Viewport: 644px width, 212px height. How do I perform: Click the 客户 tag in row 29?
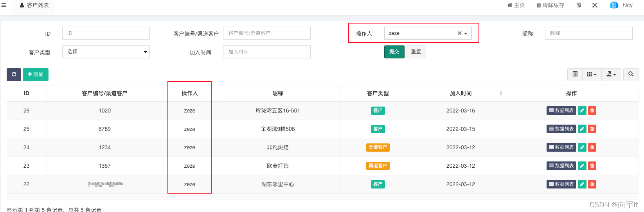pyautogui.click(x=378, y=111)
